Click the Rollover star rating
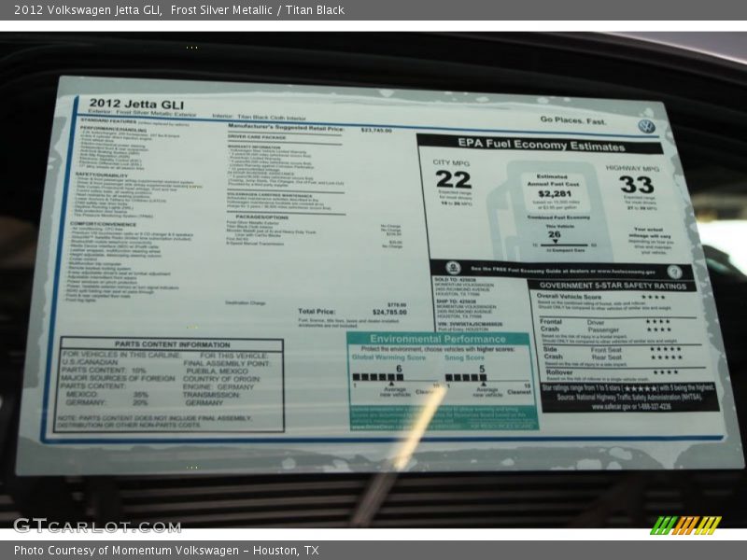Image resolution: width=747 pixels, height=560 pixels. [666, 371]
